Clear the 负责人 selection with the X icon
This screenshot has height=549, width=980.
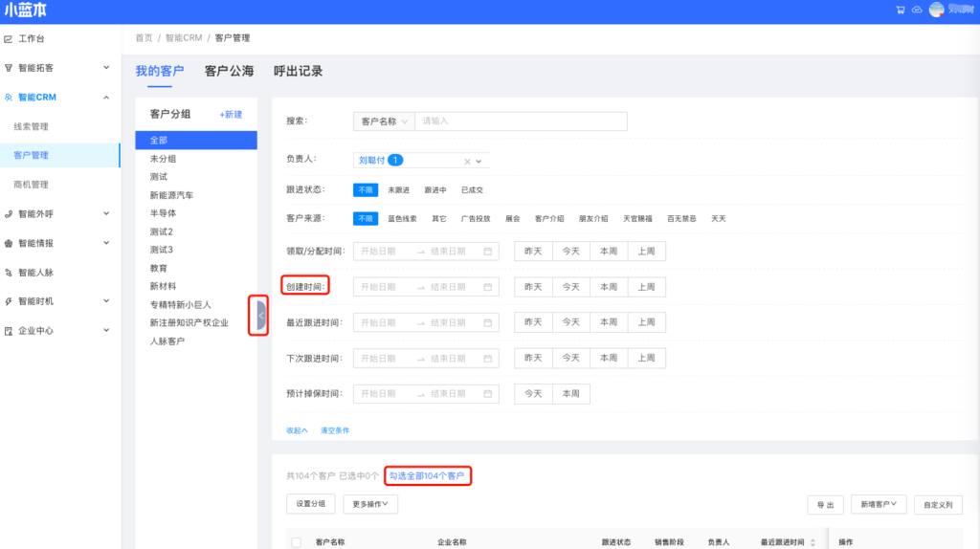tap(467, 161)
